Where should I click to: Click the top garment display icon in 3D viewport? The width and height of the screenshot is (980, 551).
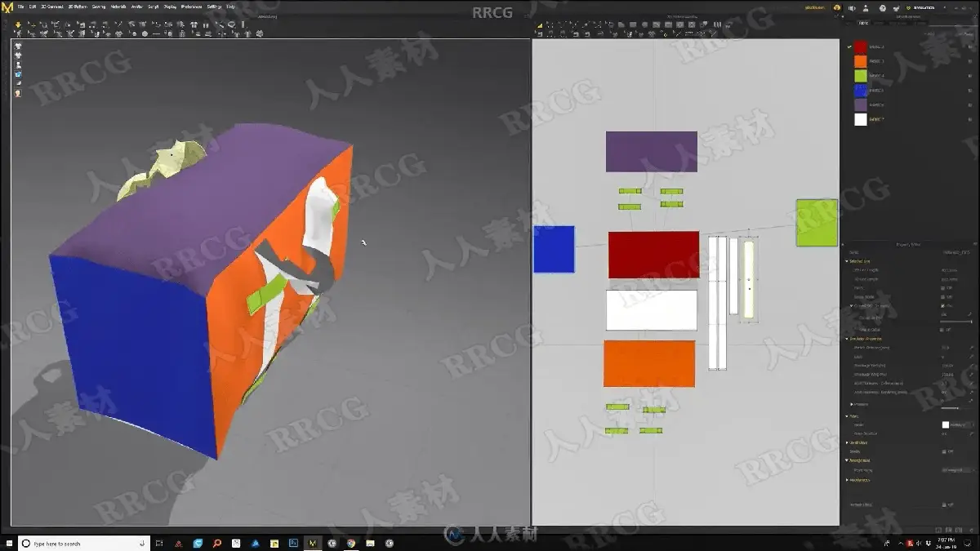click(x=18, y=47)
